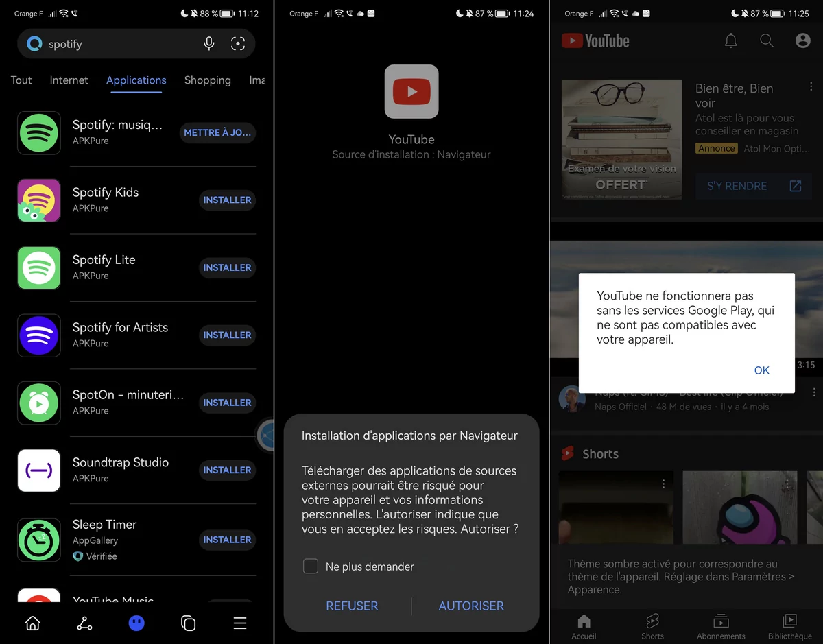Open the Spotify Lite app icon
The height and width of the screenshot is (644, 823).
coord(39,267)
